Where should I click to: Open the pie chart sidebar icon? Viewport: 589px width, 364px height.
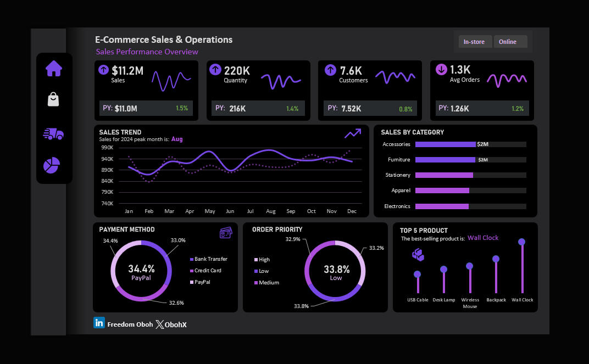(x=52, y=165)
